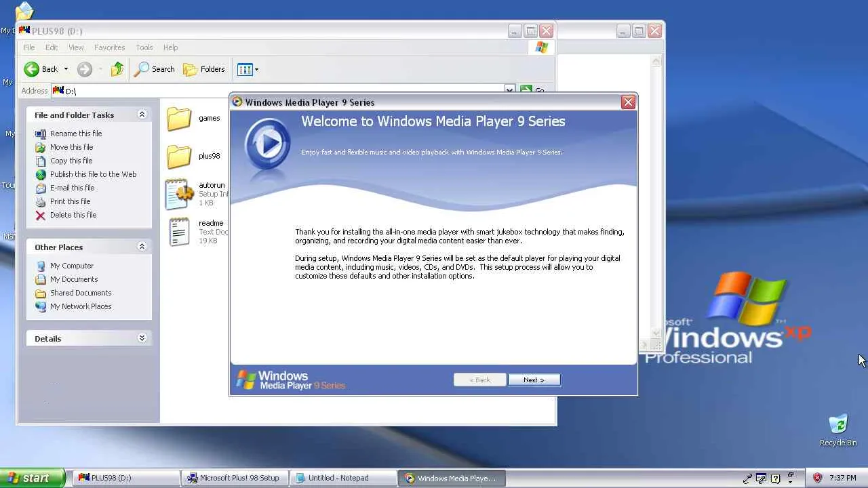The width and height of the screenshot is (868, 488).
Task: Open the Help menu
Action: pos(170,47)
